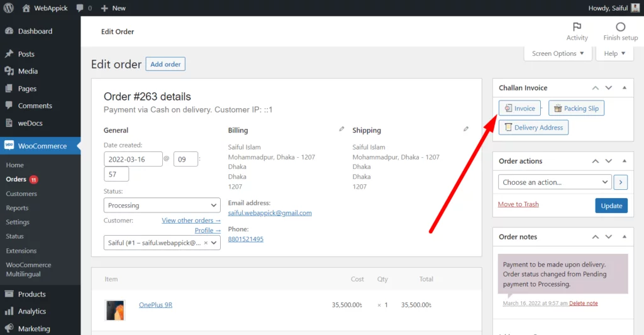644x335 pixels.
Task: Open Customers submenu
Action: pyautogui.click(x=21, y=194)
